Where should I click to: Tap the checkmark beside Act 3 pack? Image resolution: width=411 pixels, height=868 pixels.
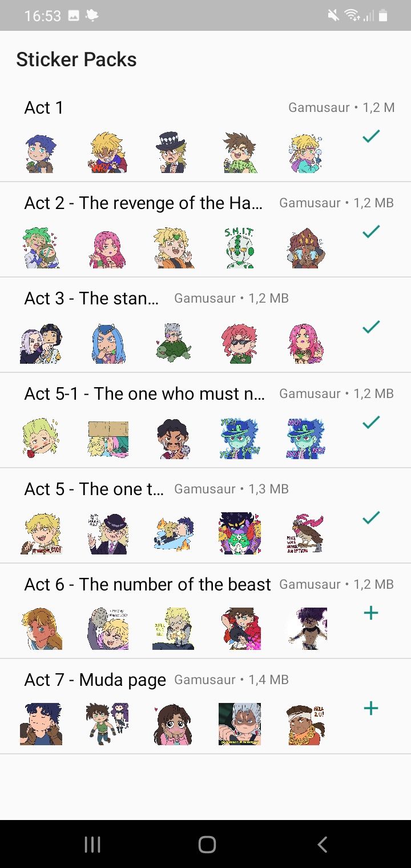[371, 327]
